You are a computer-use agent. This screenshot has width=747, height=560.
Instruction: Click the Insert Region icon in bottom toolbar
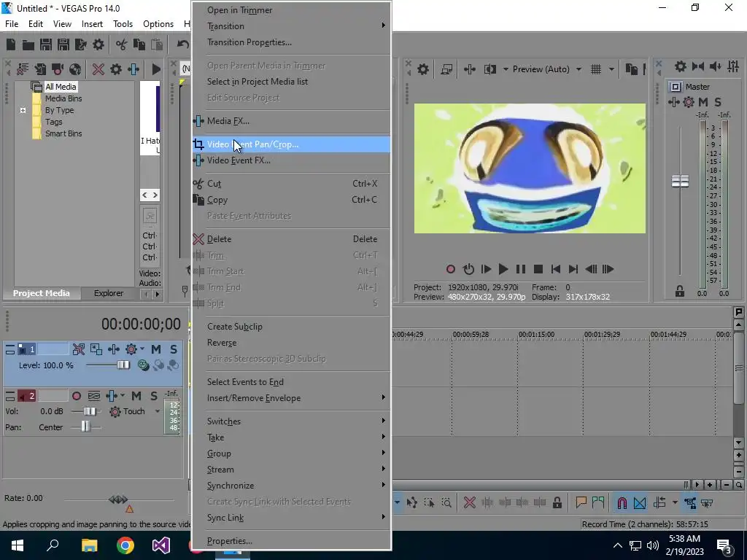coord(598,502)
